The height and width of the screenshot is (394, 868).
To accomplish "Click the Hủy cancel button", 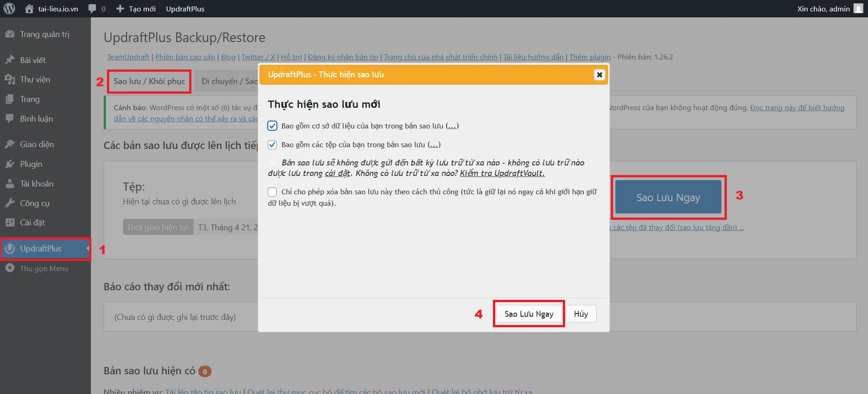I will (x=581, y=314).
